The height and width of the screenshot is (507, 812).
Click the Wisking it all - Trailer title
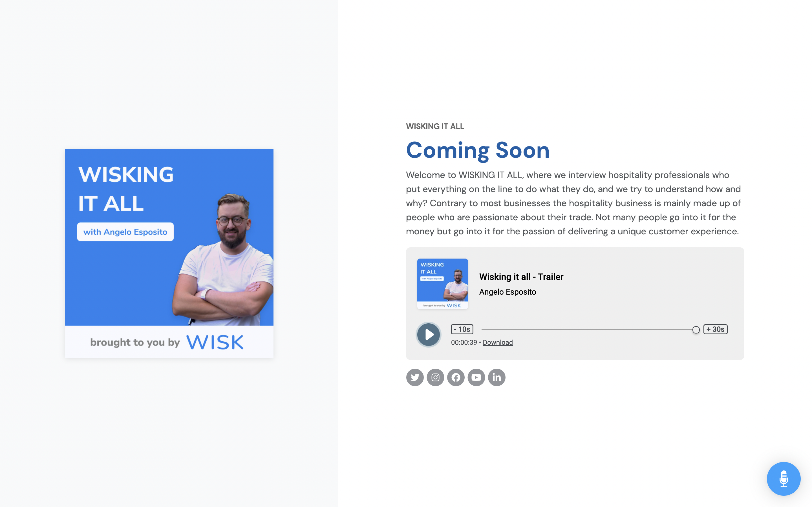521,277
